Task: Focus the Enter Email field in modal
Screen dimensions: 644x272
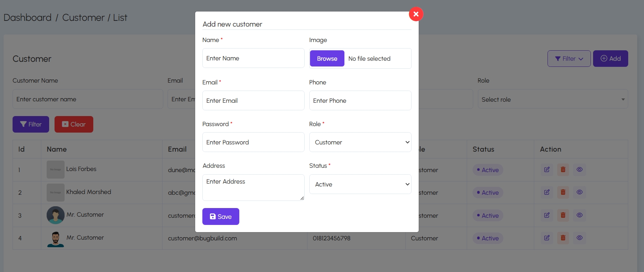Action: click(253, 101)
